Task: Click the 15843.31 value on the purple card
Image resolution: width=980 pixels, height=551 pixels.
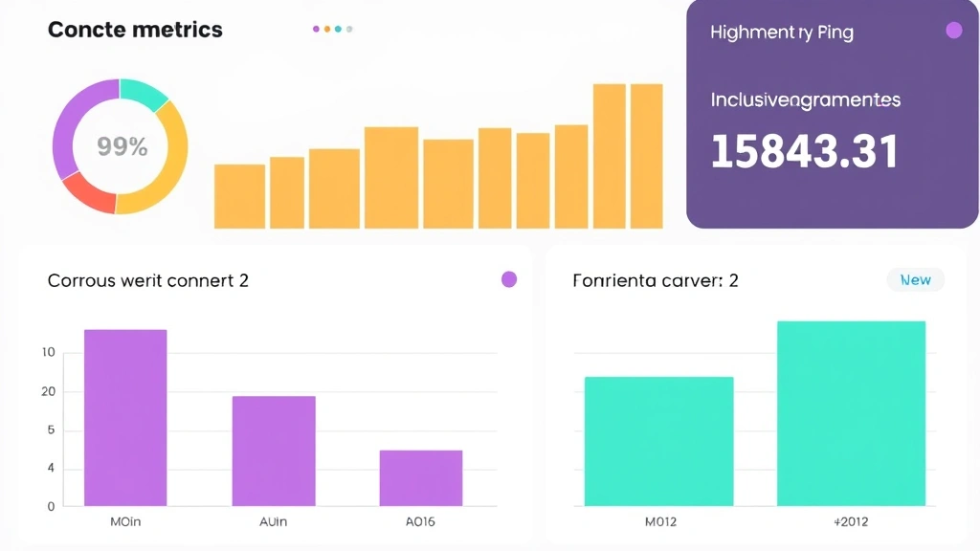Action: [804, 151]
